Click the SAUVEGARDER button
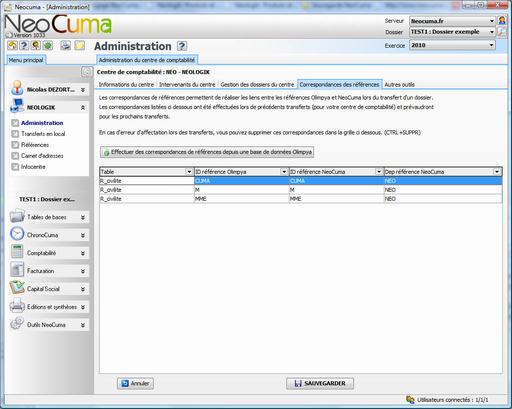The height and width of the screenshot is (409, 512). pos(320,383)
